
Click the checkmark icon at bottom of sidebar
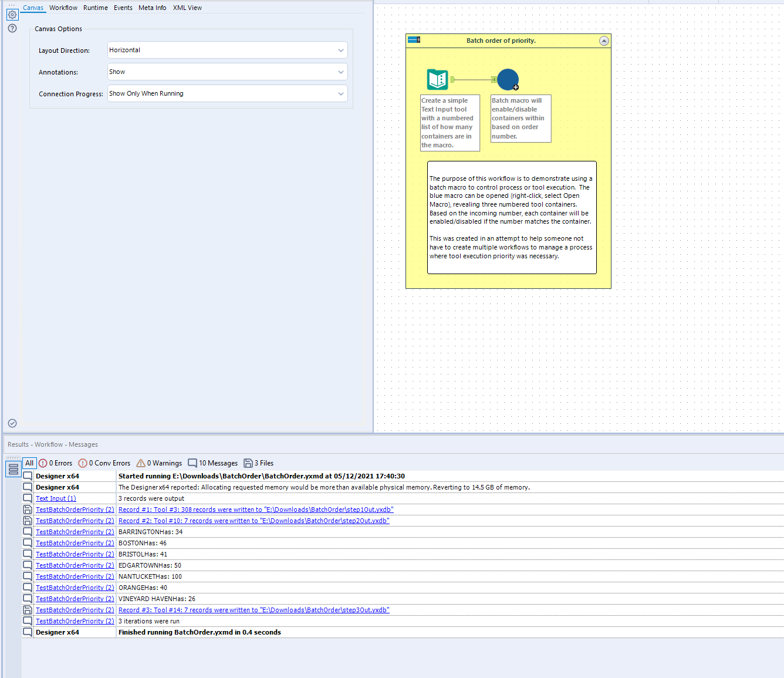12,423
